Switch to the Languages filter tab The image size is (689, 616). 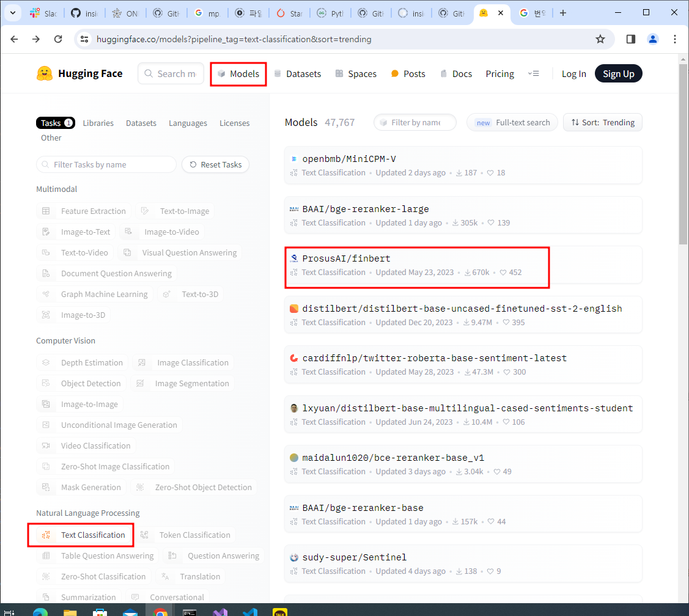tap(188, 123)
